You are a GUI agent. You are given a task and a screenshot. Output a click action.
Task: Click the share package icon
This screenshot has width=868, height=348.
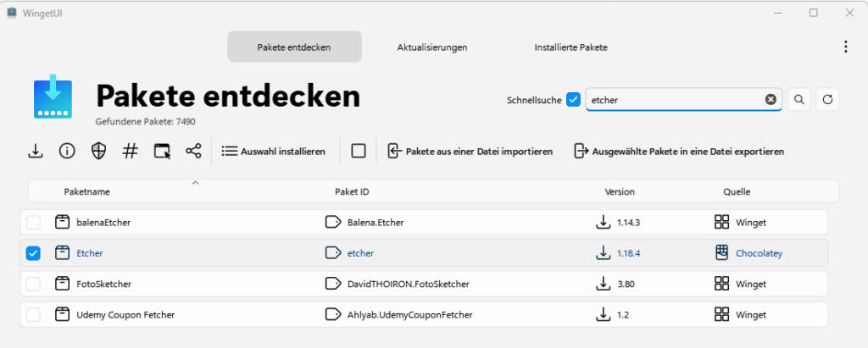pyautogui.click(x=193, y=151)
